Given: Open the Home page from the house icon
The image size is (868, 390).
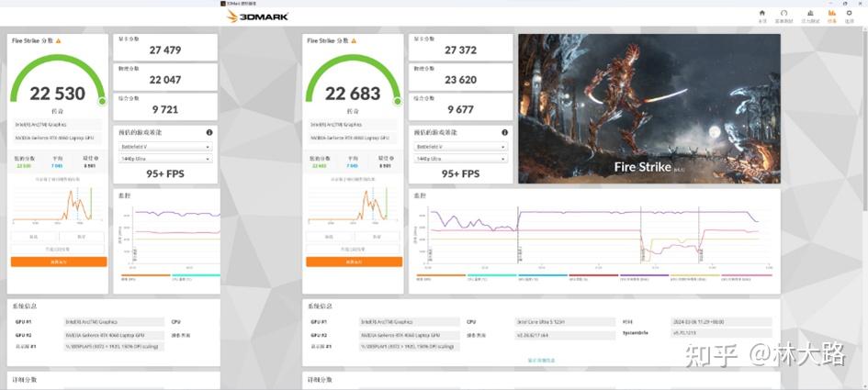Looking at the screenshot, I should [x=762, y=13].
